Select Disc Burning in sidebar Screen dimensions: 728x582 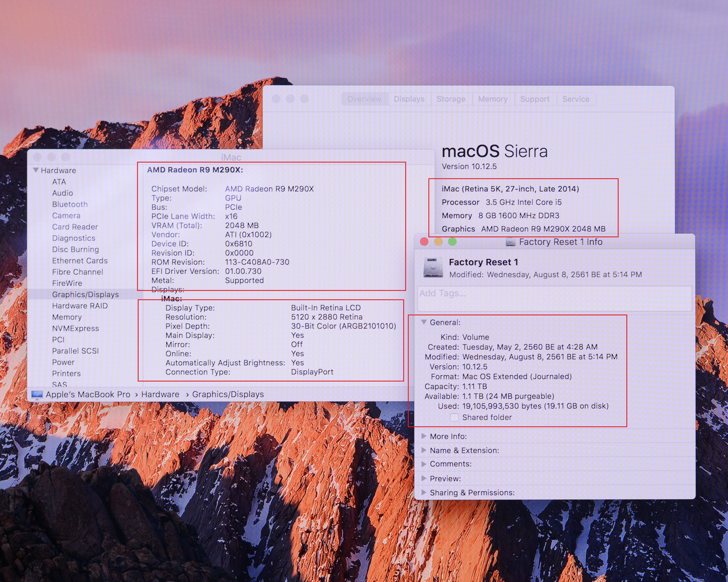(x=75, y=250)
